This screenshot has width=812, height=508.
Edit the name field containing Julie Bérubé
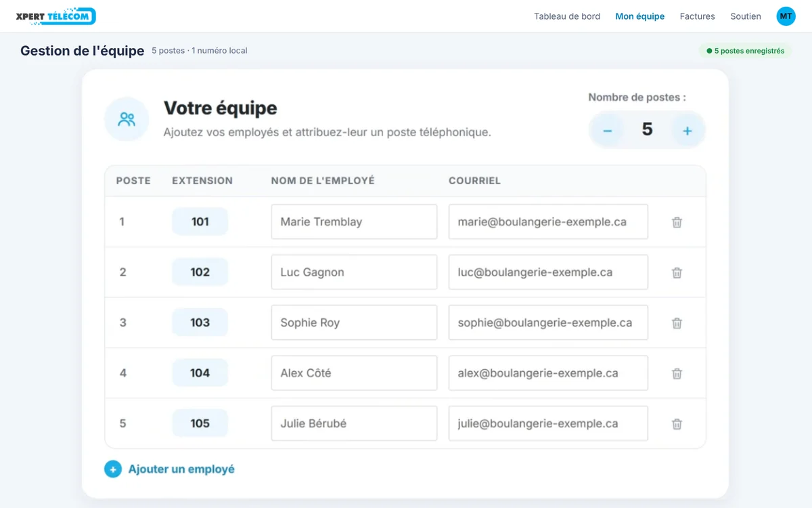click(x=354, y=423)
